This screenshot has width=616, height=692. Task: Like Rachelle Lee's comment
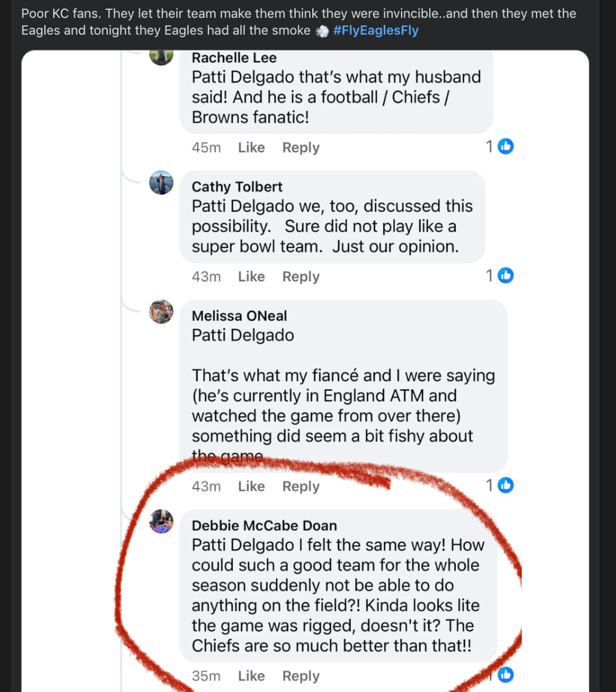click(x=251, y=148)
